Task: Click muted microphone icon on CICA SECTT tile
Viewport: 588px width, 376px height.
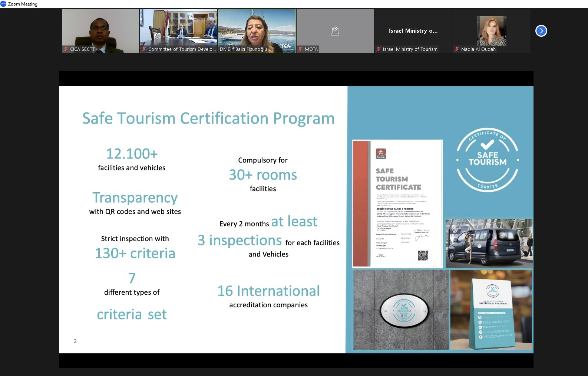Action: pos(66,49)
